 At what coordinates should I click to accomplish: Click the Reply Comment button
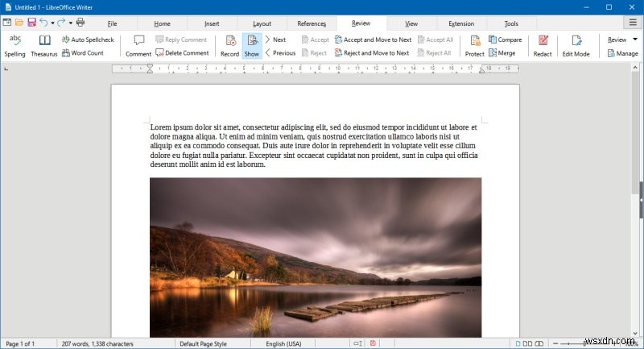coord(181,39)
